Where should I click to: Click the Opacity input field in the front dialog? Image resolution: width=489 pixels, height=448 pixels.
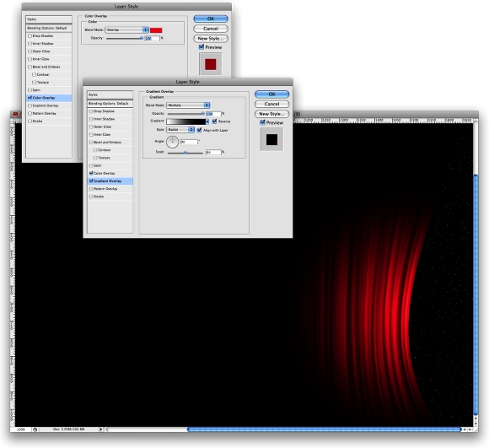pyautogui.click(x=213, y=114)
